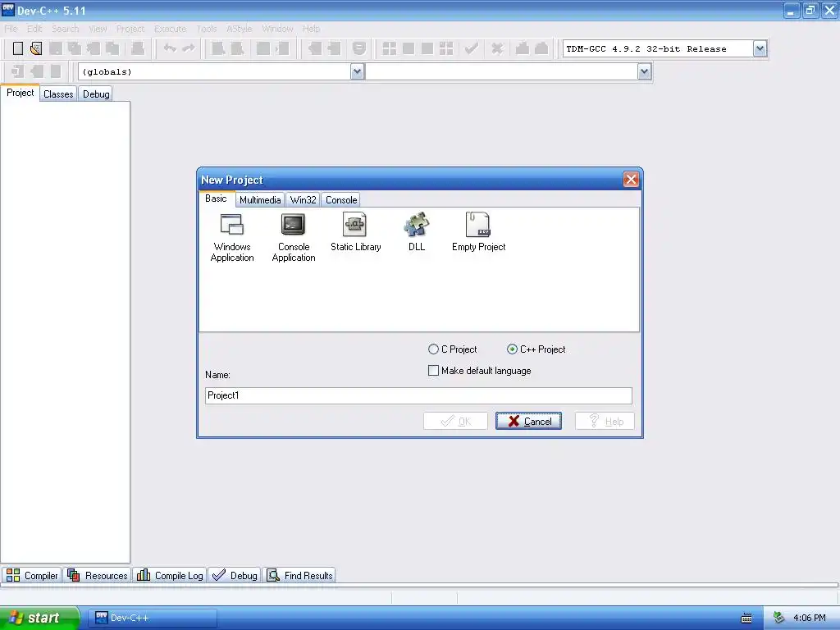Open the empty members dropdown beside (globals)
The height and width of the screenshot is (630, 840).
[645, 72]
